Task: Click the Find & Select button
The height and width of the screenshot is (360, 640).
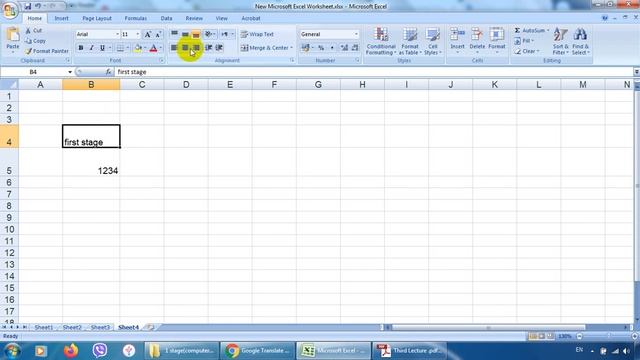Action: tap(580, 42)
